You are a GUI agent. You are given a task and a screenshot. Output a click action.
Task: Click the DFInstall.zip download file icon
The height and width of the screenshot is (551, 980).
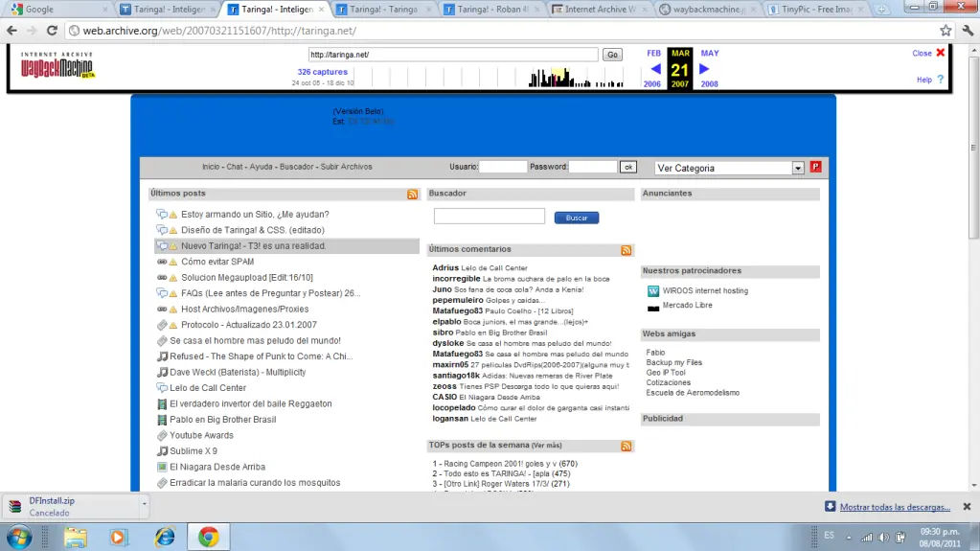[15, 507]
